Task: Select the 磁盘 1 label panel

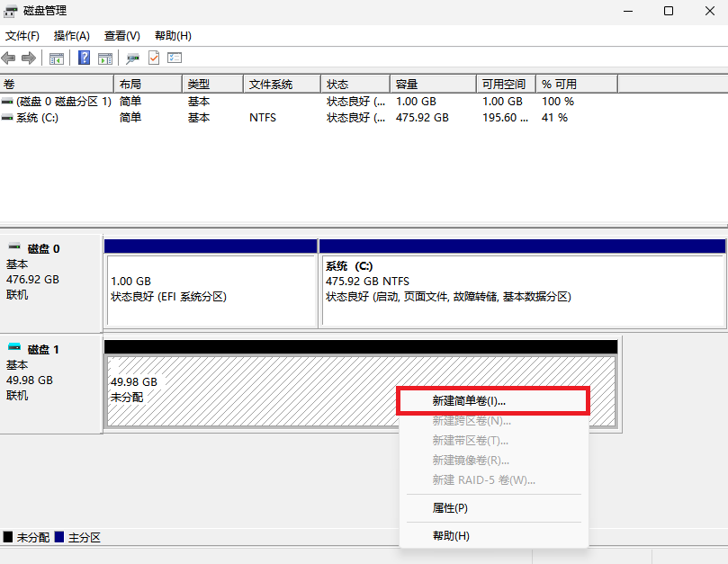Action: [50, 382]
